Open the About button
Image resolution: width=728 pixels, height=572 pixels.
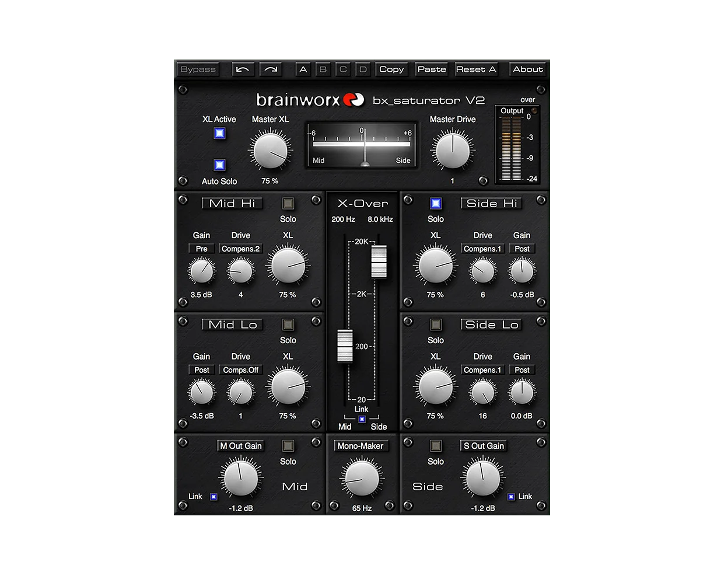click(528, 69)
